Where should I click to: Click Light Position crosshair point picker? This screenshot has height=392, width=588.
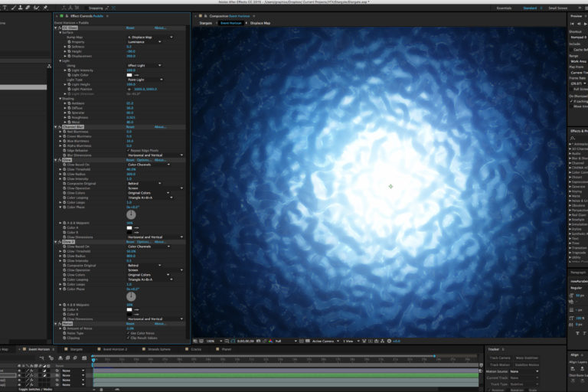tap(129, 89)
